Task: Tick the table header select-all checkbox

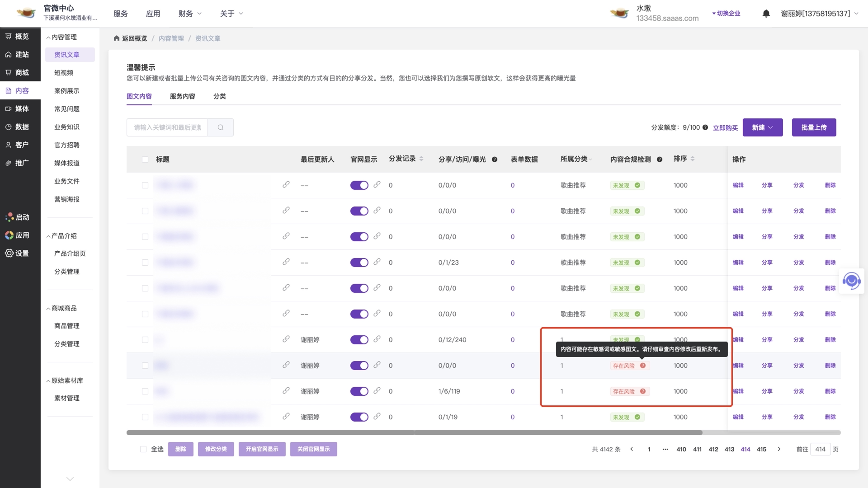Action: tap(145, 160)
